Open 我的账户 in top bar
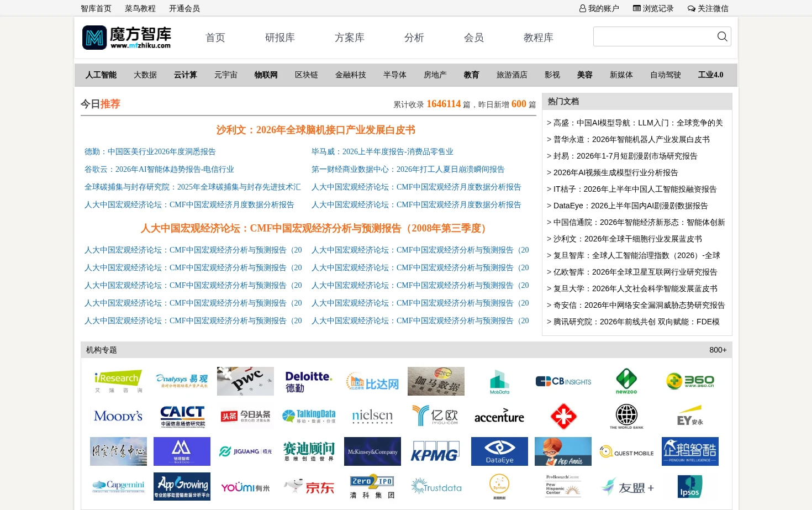Image resolution: width=812 pixels, height=510 pixels. (599, 8)
